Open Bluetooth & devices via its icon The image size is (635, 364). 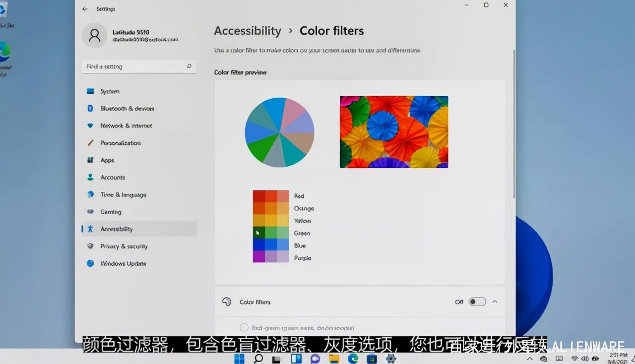tap(90, 108)
